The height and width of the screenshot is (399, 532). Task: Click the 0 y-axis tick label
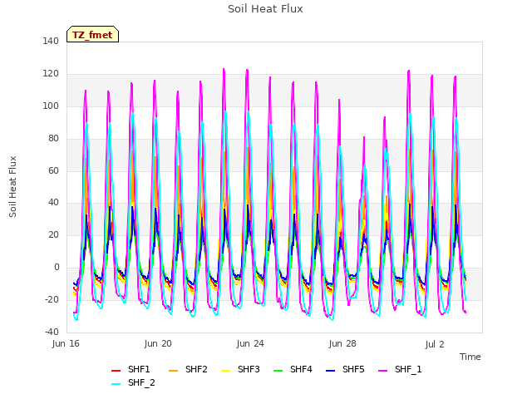click(57, 268)
